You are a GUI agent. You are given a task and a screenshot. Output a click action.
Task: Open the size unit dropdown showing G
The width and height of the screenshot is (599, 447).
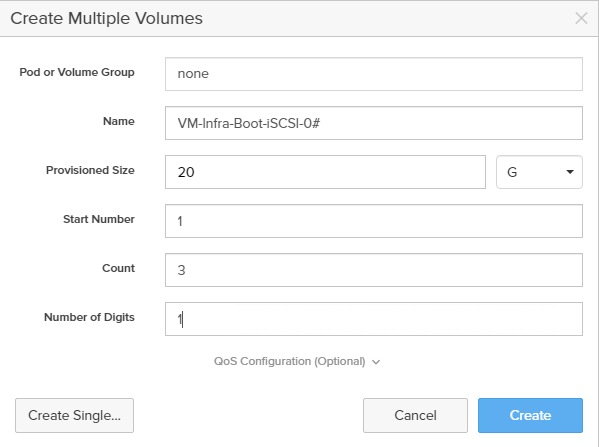[x=539, y=172]
